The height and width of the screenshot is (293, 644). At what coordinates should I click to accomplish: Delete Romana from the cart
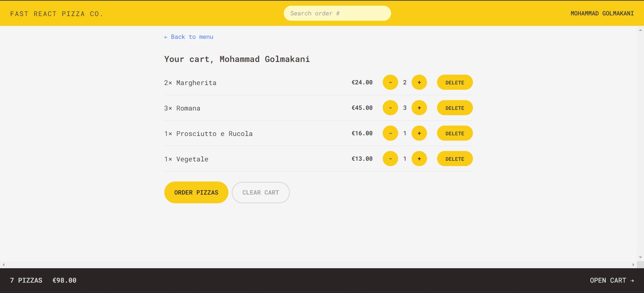(x=454, y=108)
